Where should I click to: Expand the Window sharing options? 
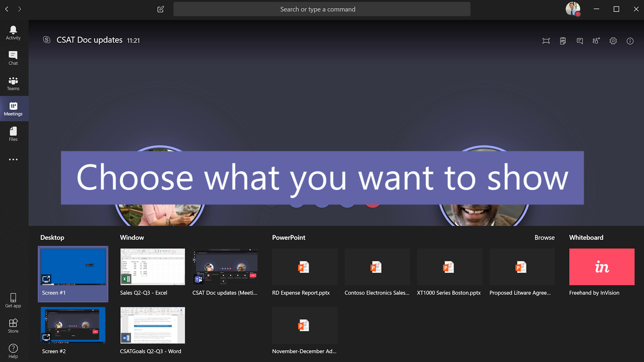pyautogui.click(x=132, y=237)
